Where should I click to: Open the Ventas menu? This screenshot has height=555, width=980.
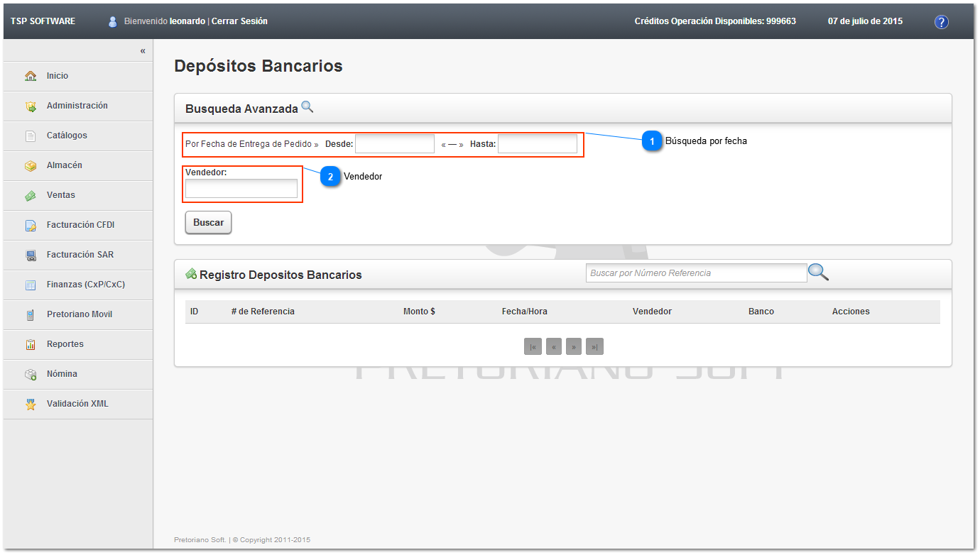tap(78, 195)
